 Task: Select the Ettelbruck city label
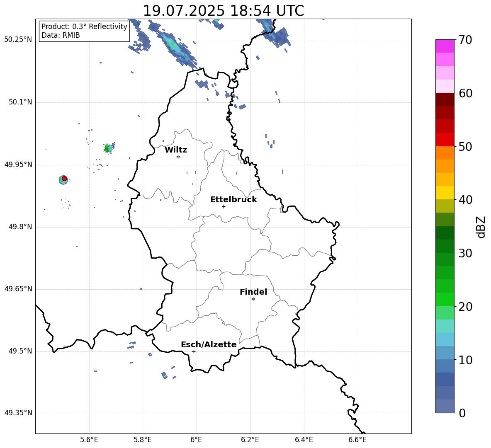[233, 200]
